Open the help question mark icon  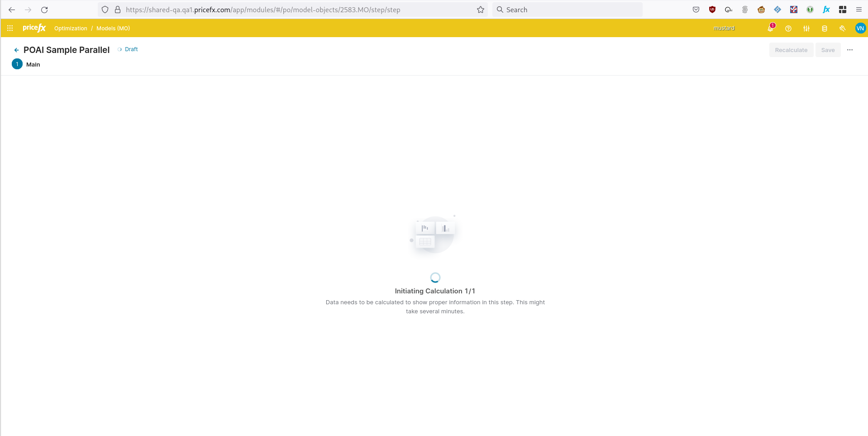[x=788, y=29]
